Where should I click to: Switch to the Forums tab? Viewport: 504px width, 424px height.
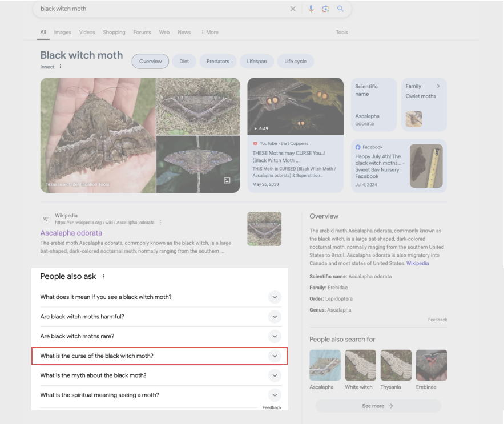coord(142,32)
